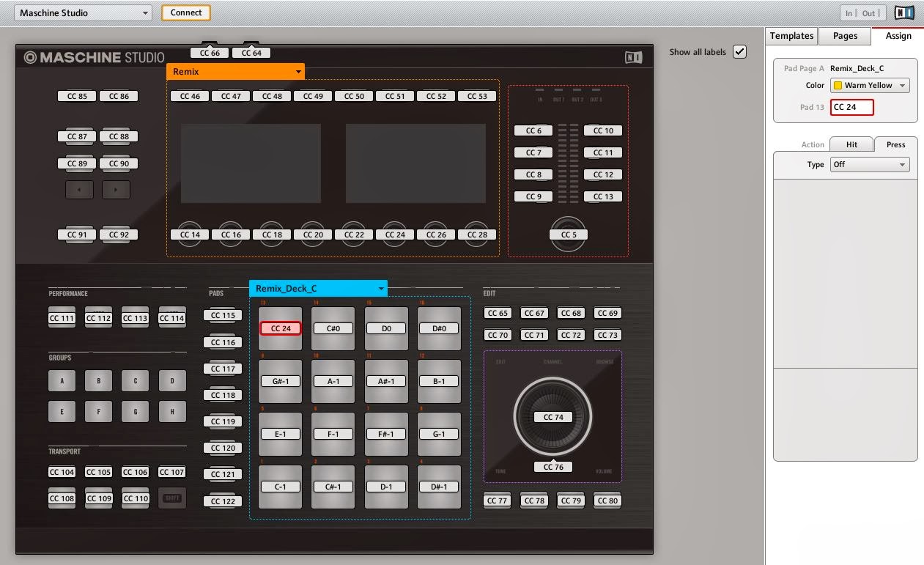Select the Press action tab
This screenshot has width=924, height=565.
(x=896, y=144)
